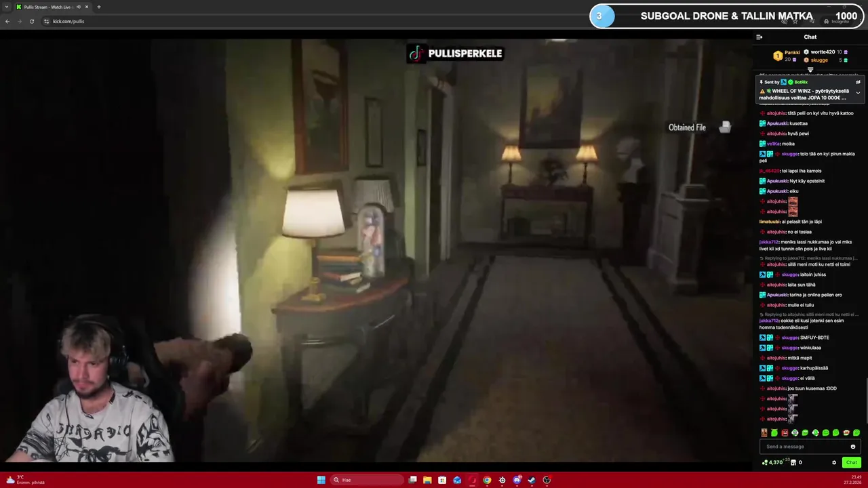This screenshot has height=488, width=868.
Task: Open chat settings gear icon
Action: coord(834,462)
